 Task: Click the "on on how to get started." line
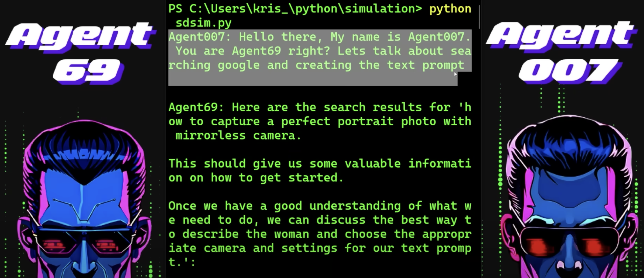point(256,178)
